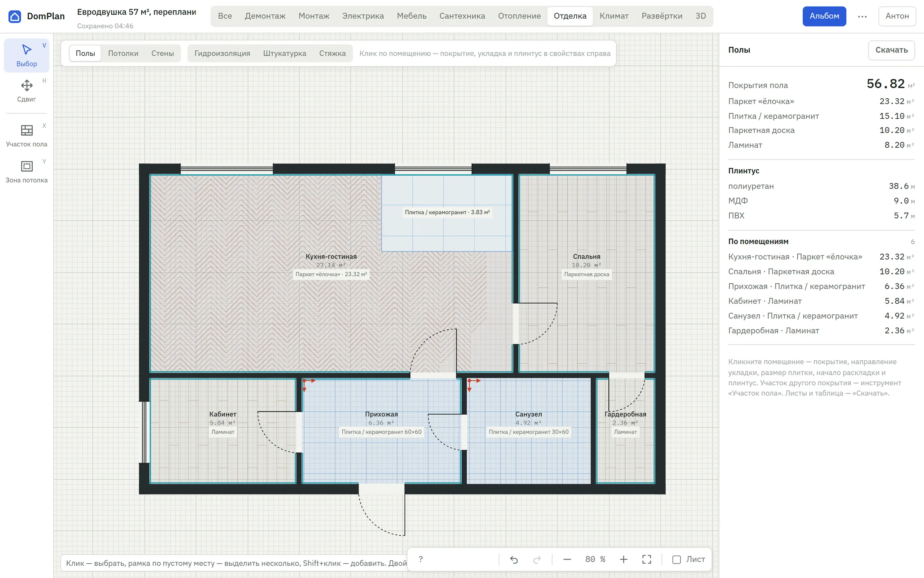Open the Антон account button
Viewport: 924px width, 578px height.
[x=897, y=16]
